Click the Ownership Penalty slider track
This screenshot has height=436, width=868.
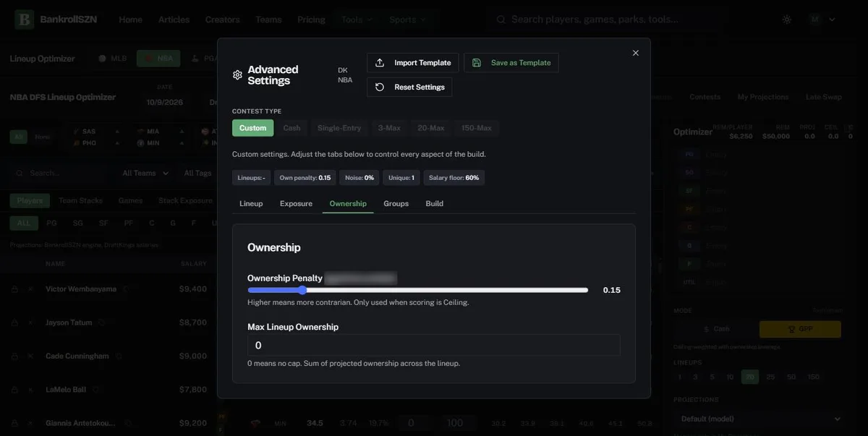click(418, 290)
